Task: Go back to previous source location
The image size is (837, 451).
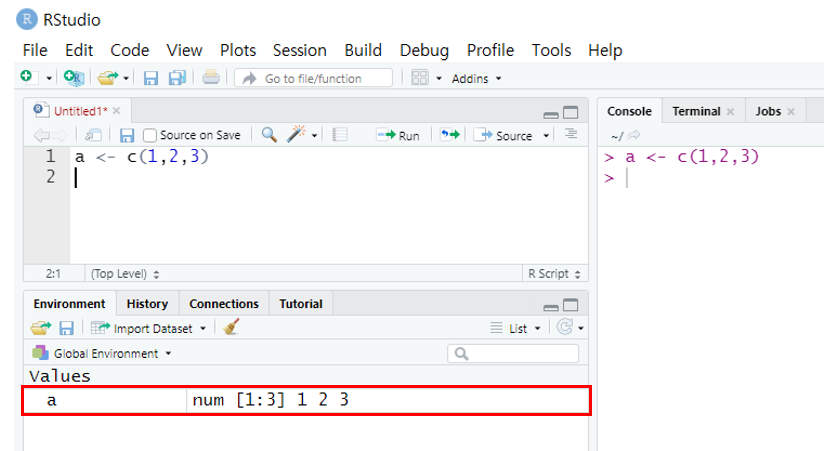Action: point(41,136)
